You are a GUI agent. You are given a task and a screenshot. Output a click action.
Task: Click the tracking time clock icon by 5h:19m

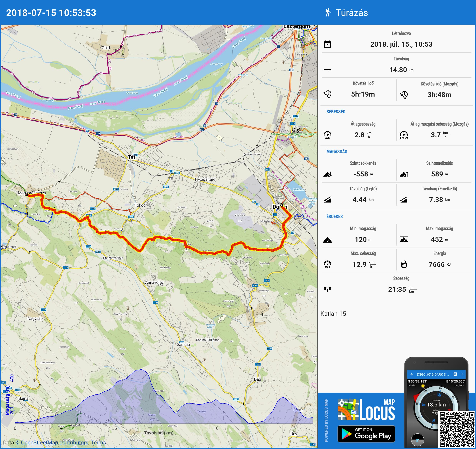(327, 94)
